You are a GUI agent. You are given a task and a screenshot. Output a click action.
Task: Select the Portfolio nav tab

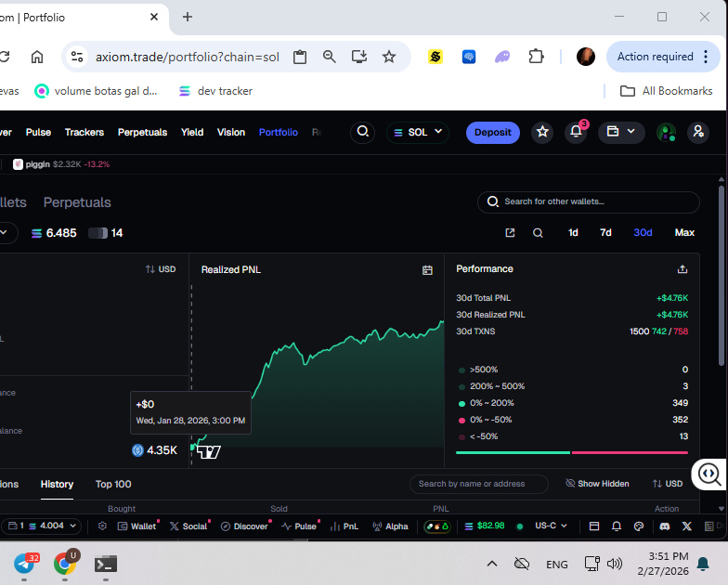(x=279, y=132)
